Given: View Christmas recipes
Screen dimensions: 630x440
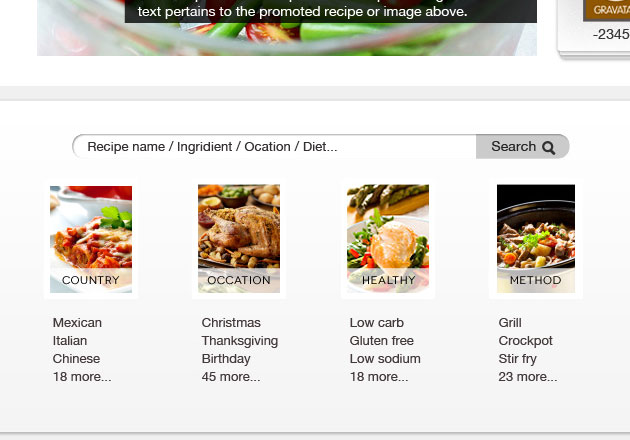Looking at the screenshot, I should click(231, 323).
